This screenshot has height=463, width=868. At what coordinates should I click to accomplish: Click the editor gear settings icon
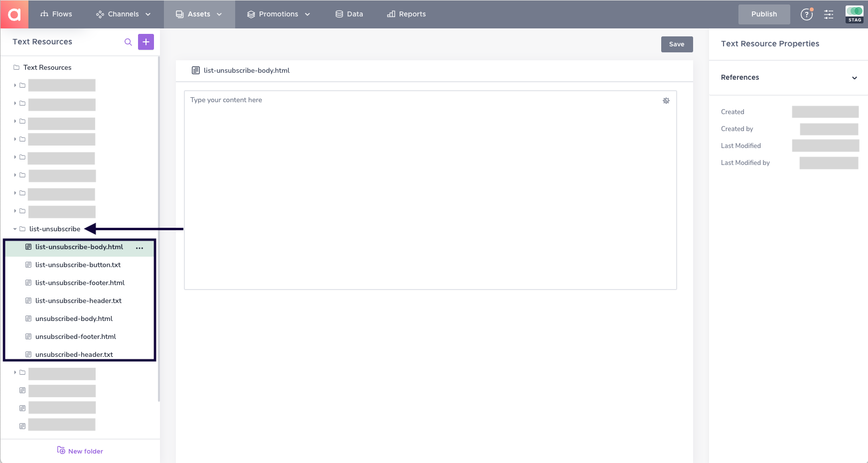(666, 101)
